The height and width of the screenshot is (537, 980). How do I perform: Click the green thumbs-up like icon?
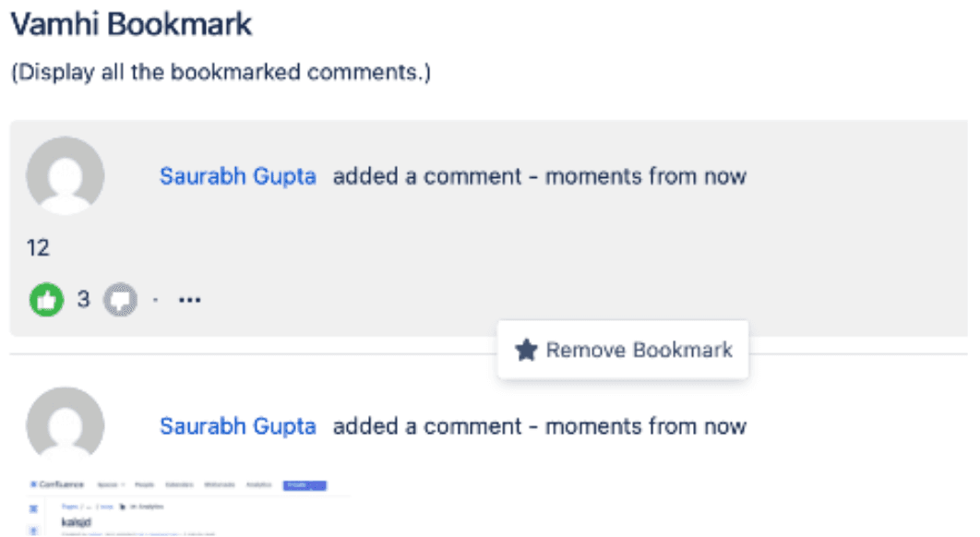45,298
